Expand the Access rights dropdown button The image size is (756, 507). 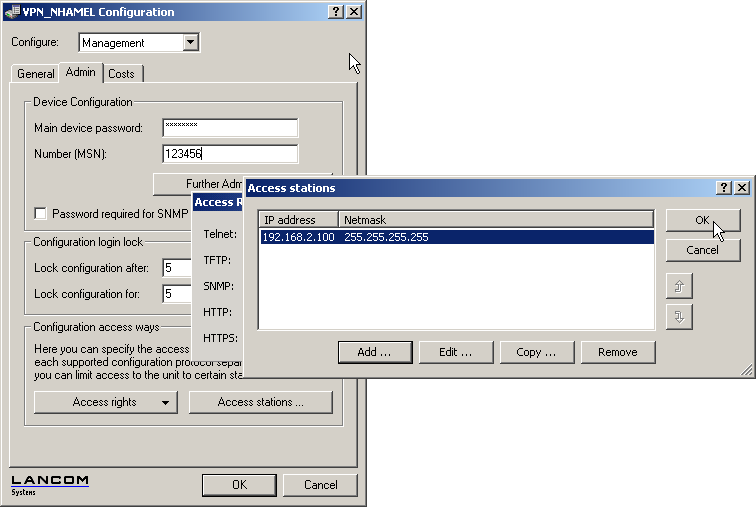(105, 402)
